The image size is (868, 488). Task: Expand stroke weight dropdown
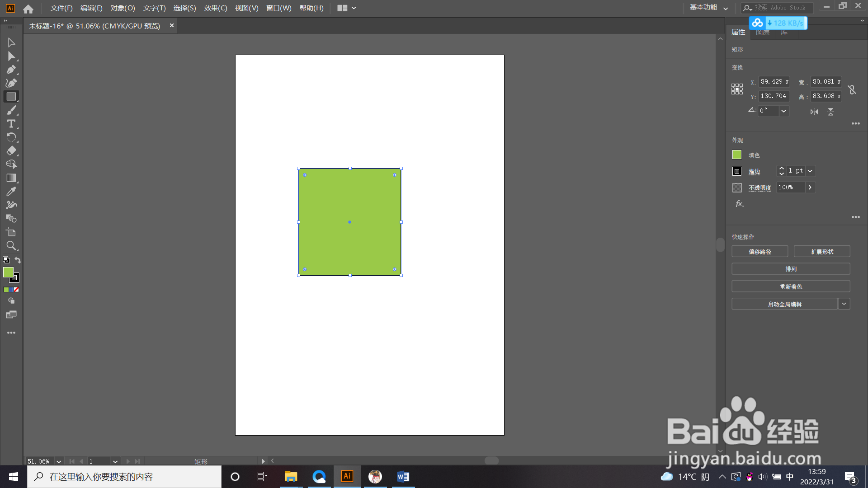coord(810,171)
